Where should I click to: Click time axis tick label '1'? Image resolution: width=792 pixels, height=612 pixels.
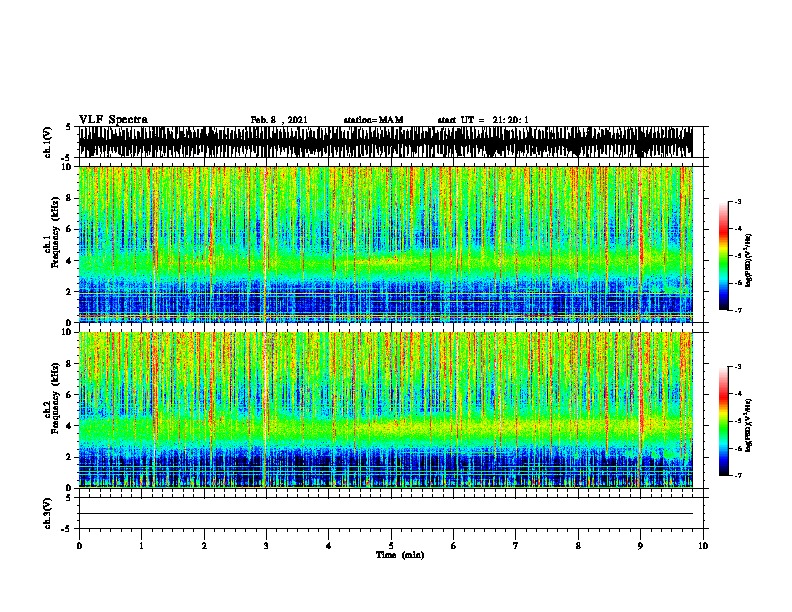(141, 546)
